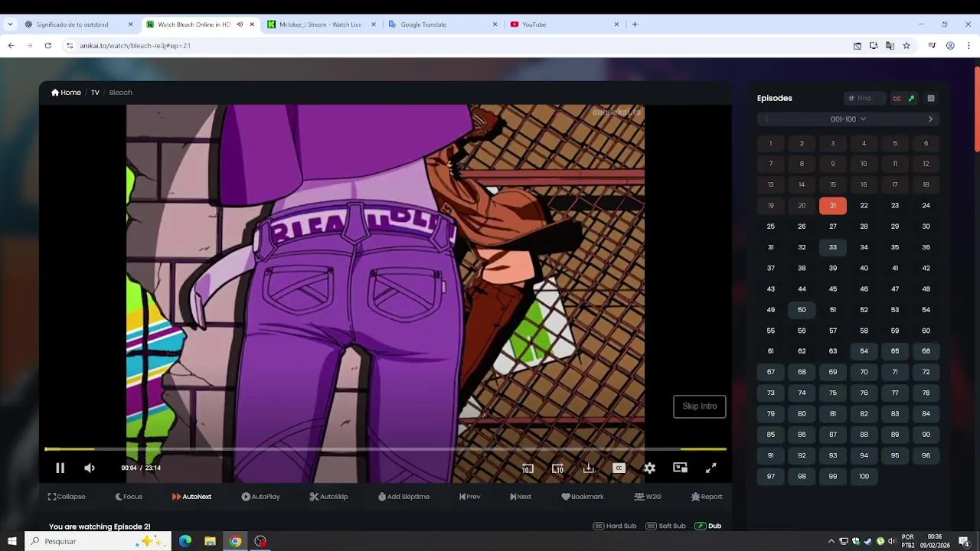Rewind the video 10 seconds

point(528,468)
